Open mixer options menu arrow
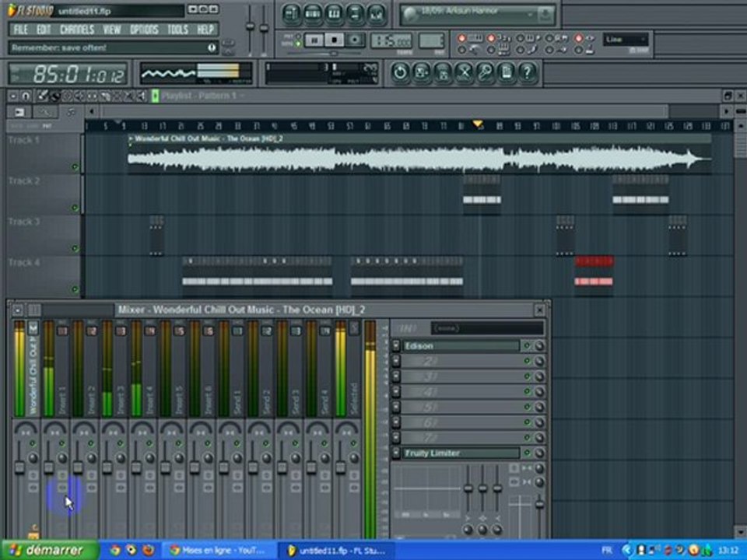 pyautogui.click(x=18, y=310)
